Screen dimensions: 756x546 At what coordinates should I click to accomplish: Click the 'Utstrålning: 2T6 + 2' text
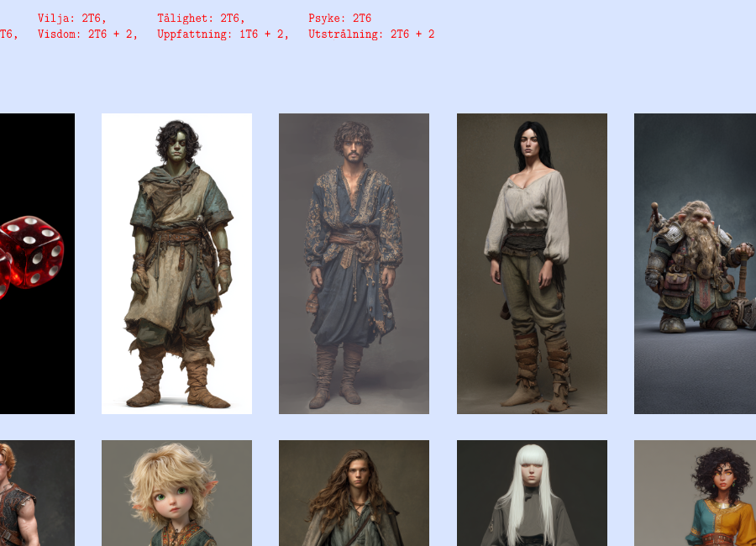coord(371,34)
